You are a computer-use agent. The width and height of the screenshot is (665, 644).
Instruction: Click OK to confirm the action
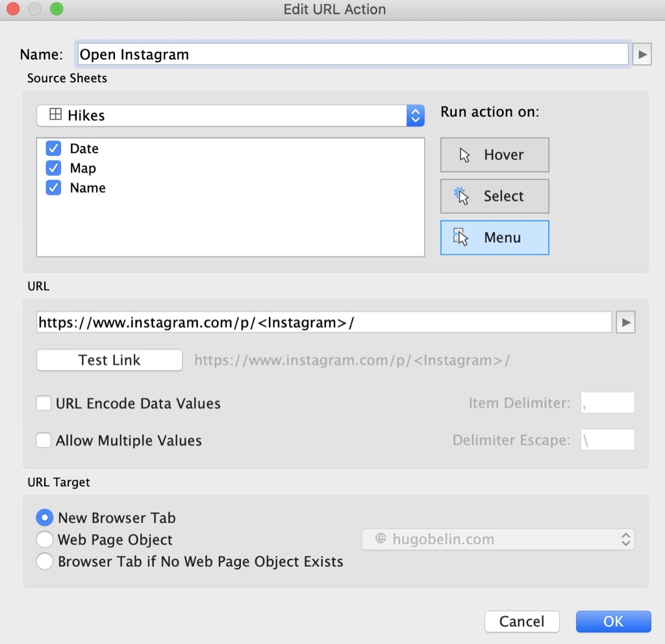point(613,621)
